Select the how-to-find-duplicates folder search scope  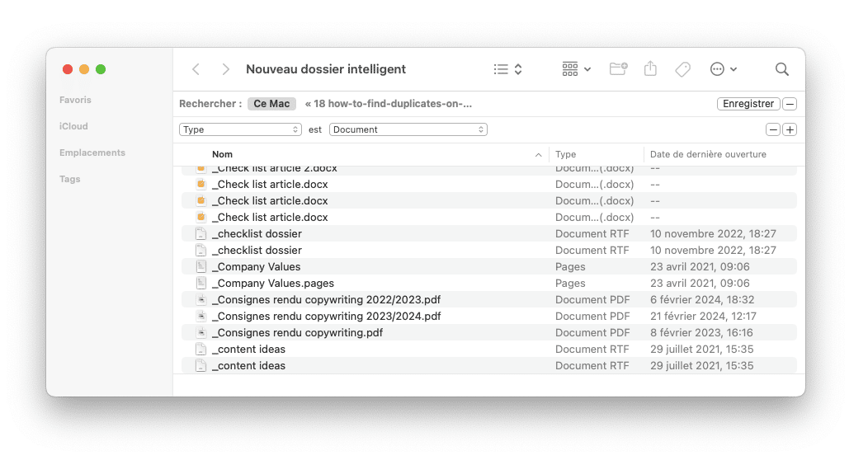tap(388, 104)
